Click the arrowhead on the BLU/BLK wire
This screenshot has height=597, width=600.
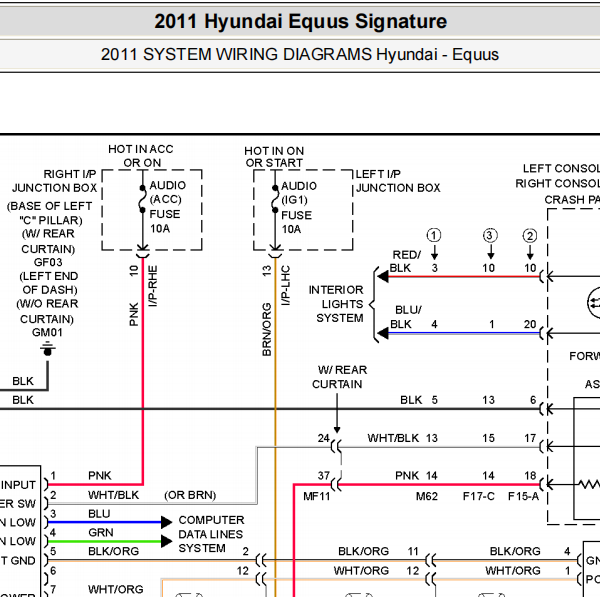[x=383, y=333]
